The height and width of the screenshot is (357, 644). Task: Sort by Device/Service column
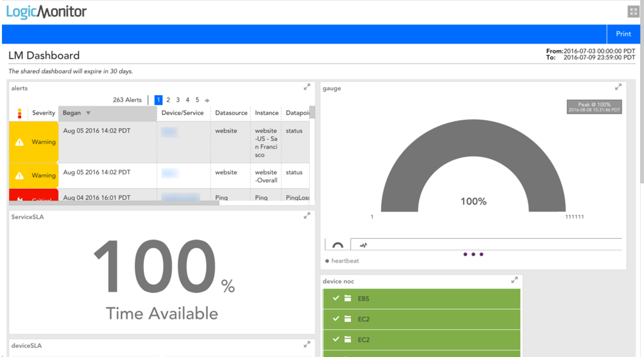(x=182, y=113)
